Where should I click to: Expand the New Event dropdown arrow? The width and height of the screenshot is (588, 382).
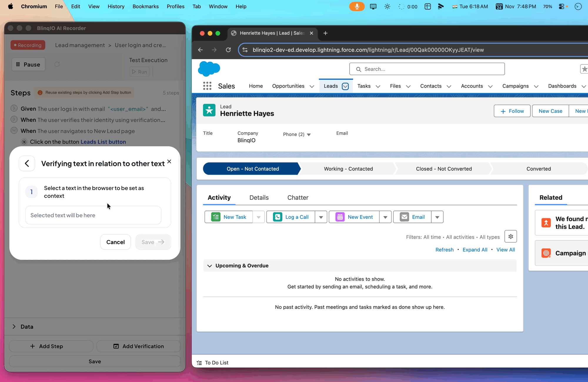(385, 217)
